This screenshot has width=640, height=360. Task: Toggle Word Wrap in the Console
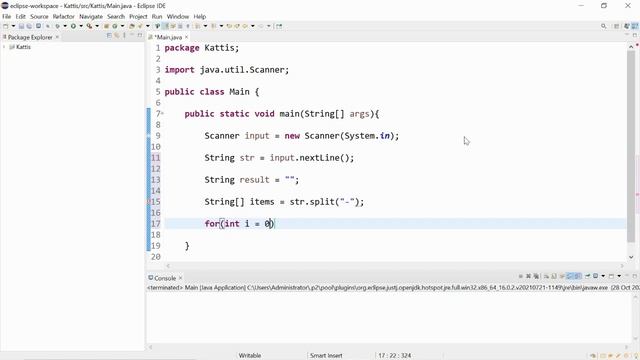[562, 276]
